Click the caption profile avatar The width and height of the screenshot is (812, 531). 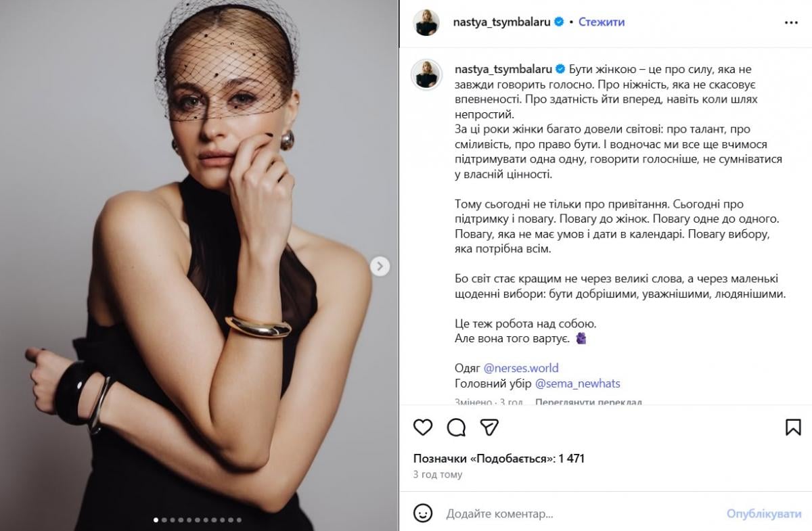click(x=427, y=73)
